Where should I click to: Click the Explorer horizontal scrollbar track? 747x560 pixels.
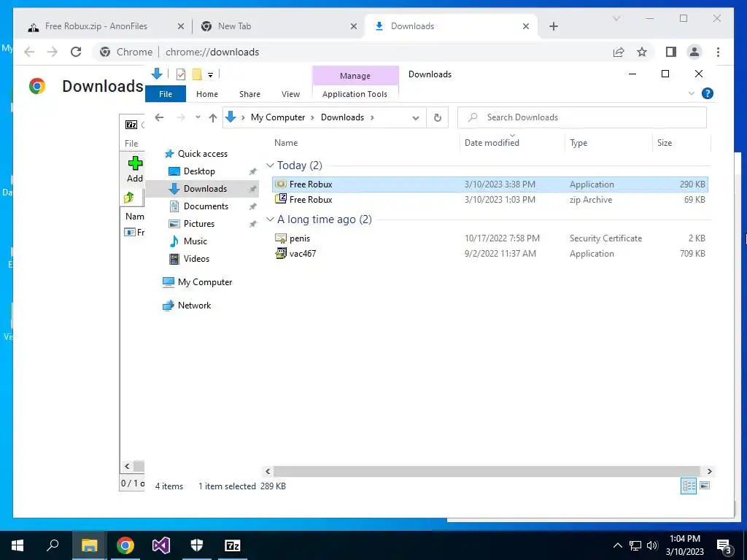487,472
